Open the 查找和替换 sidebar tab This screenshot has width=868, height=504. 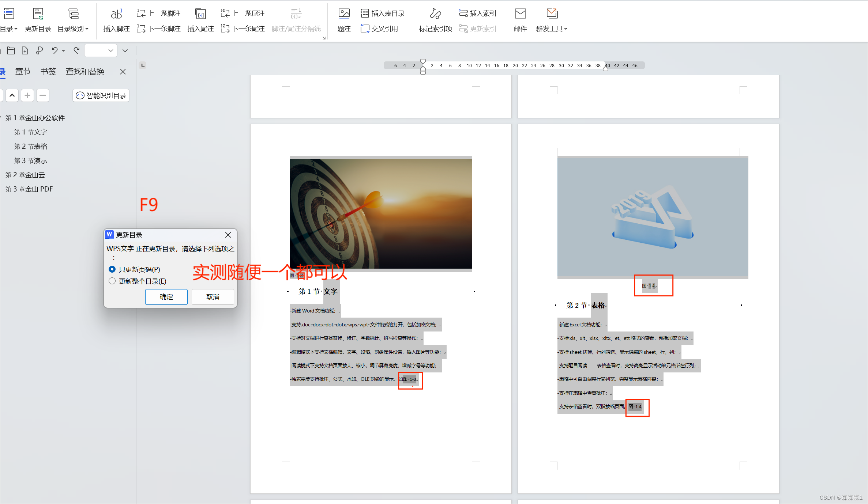coord(85,71)
